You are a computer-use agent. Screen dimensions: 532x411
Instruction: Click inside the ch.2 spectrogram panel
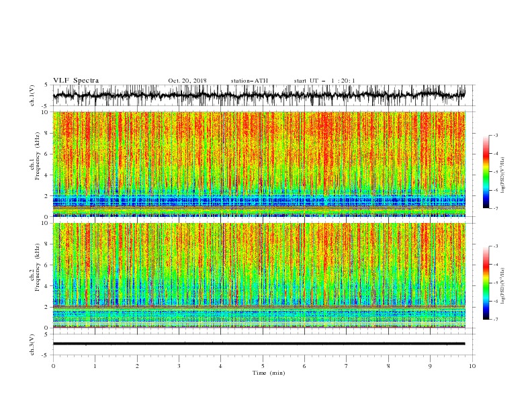(259, 275)
